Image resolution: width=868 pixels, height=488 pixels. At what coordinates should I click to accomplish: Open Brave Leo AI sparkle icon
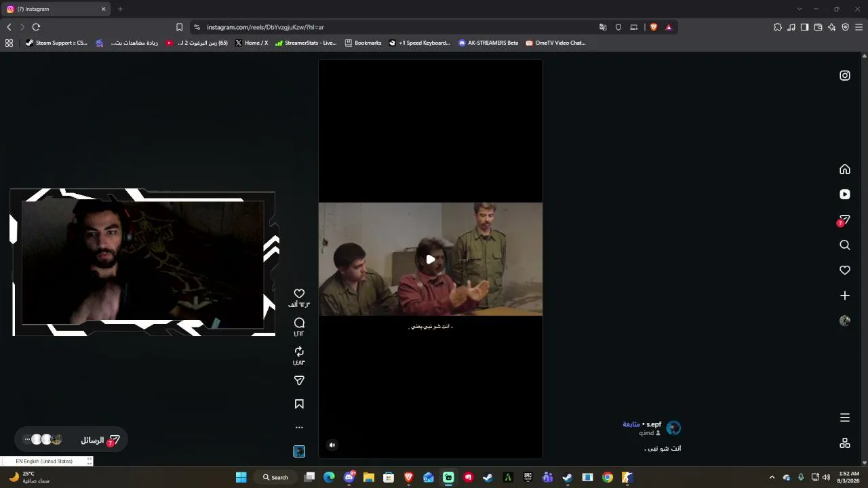tap(831, 27)
